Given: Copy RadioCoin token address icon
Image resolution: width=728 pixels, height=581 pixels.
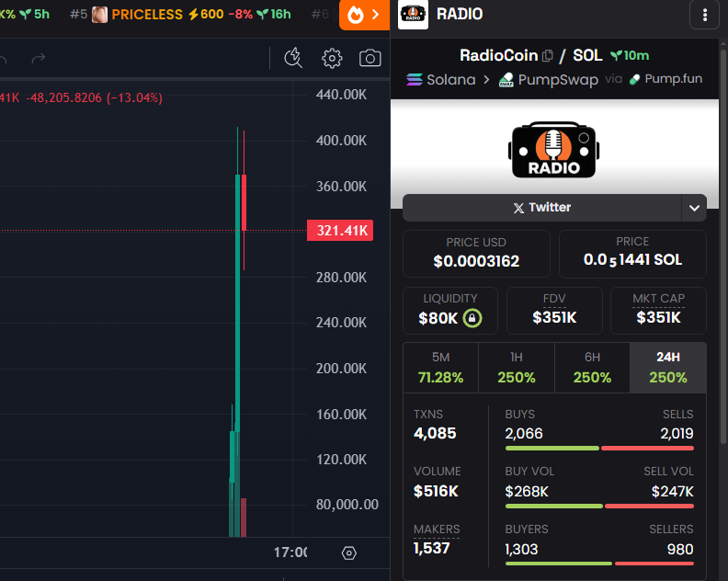Looking at the screenshot, I should tap(548, 56).
